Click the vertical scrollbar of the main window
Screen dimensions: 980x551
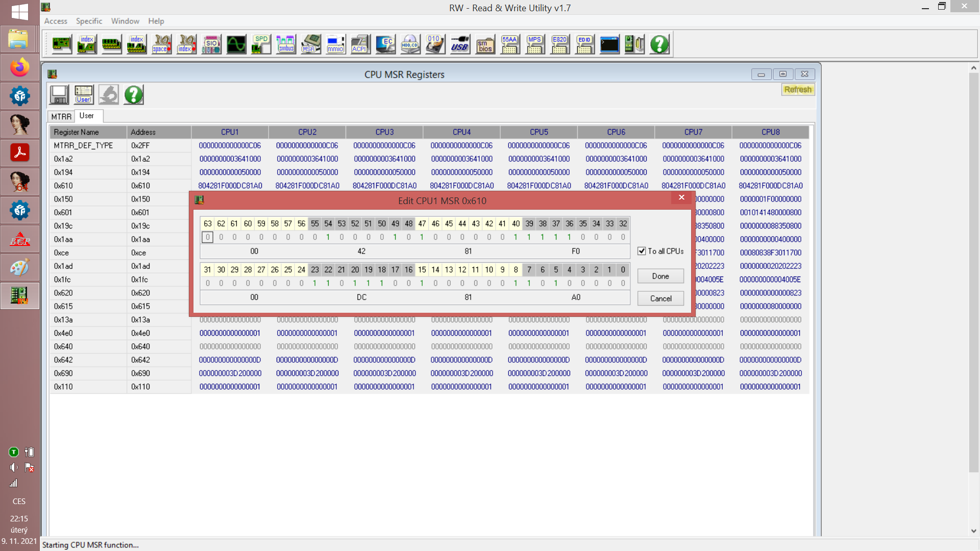point(973,273)
